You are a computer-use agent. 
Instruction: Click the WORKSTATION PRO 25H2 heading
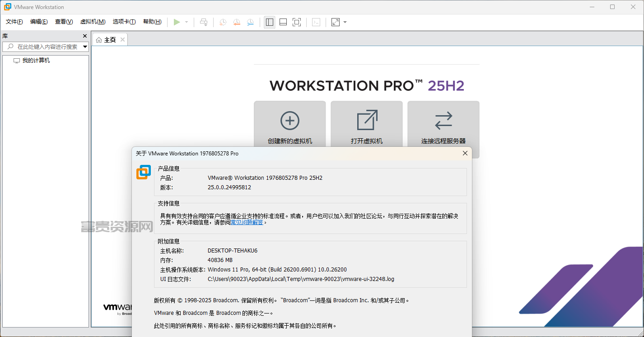click(367, 85)
